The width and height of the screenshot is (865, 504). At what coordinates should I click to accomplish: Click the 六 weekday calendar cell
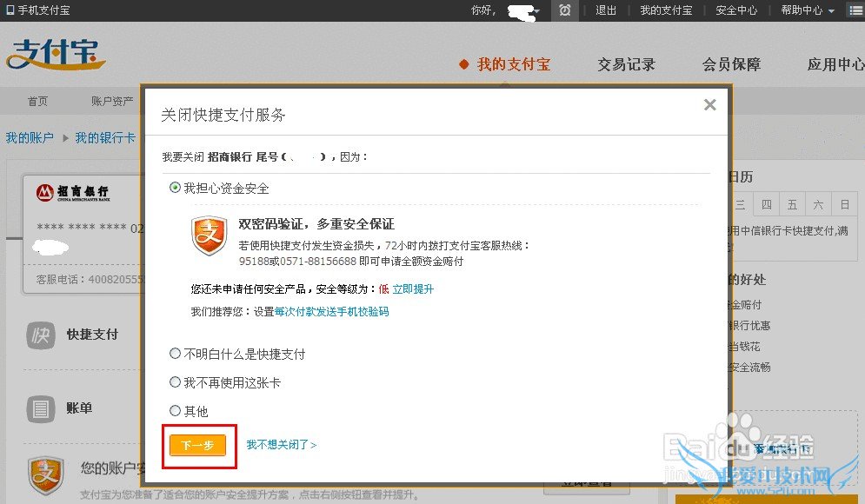click(818, 205)
